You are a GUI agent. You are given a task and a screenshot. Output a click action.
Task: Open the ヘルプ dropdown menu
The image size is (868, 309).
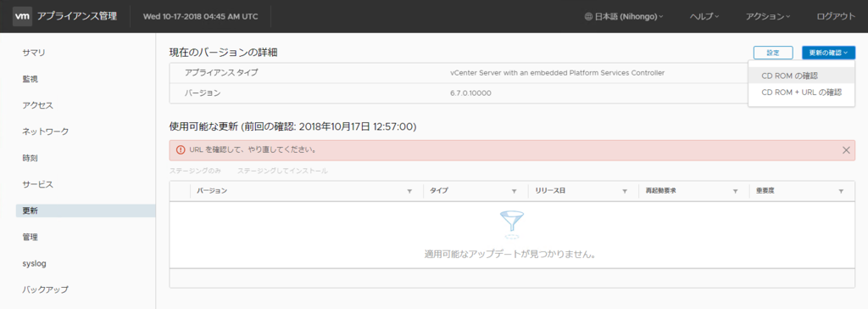pyautogui.click(x=704, y=17)
